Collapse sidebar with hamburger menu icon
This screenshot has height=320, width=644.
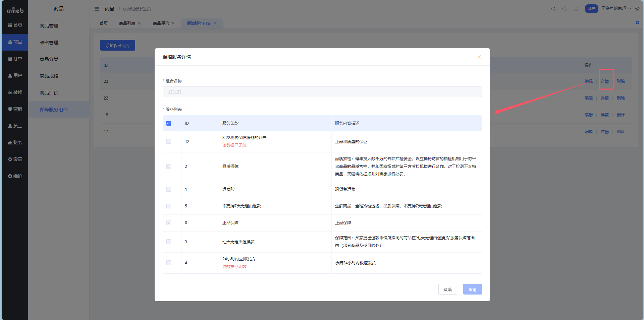tap(97, 9)
